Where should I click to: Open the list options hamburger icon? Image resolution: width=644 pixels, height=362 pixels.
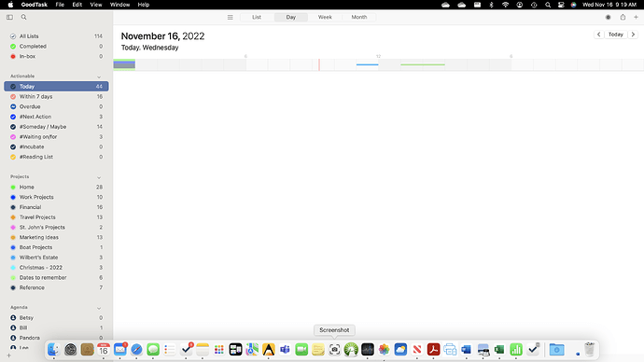[x=230, y=17]
